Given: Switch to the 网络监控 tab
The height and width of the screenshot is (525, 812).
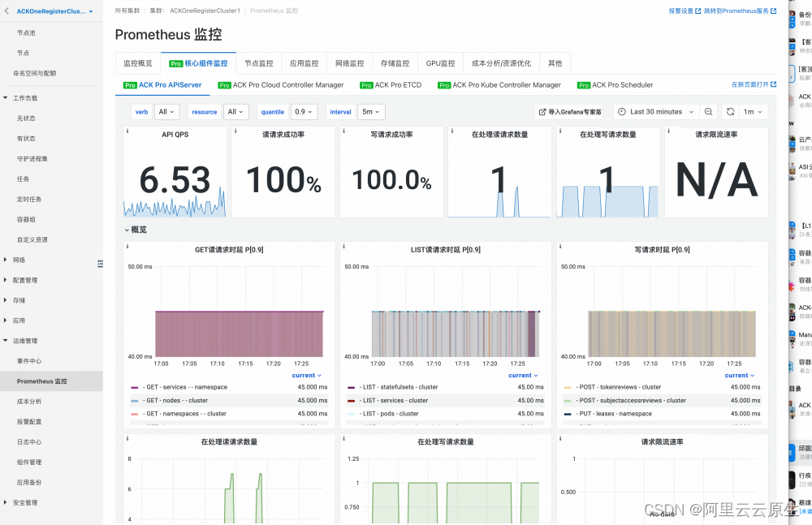Looking at the screenshot, I should pyautogui.click(x=349, y=63).
